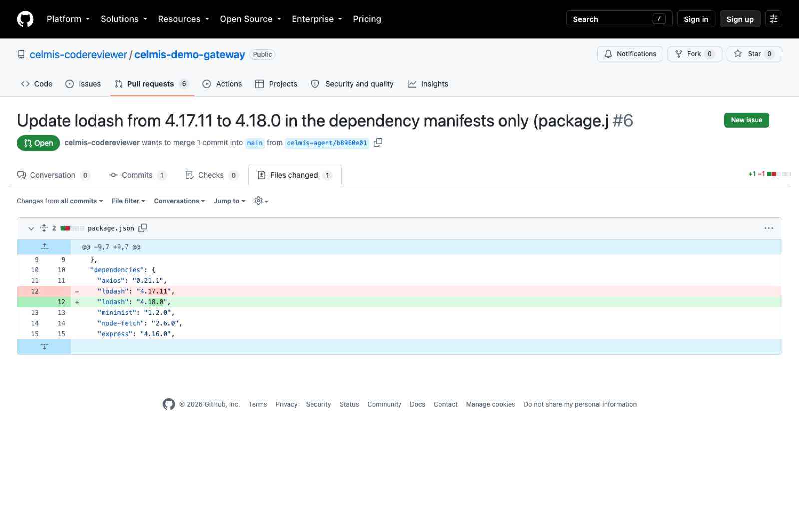Viewport: 799px width, 532px height.
Task: Open the Jump to dropdown
Action: [x=230, y=201]
